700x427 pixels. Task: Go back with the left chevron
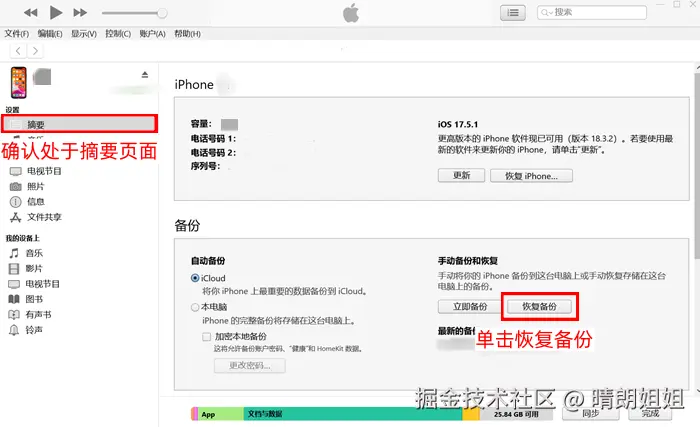pyautogui.click(x=18, y=51)
